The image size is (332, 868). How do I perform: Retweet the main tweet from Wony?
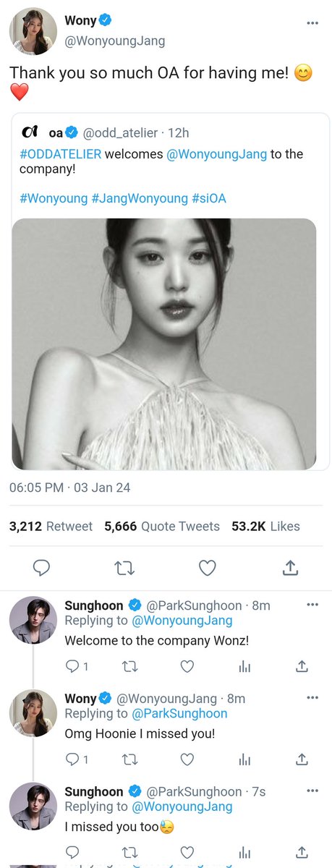(x=124, y=568)
